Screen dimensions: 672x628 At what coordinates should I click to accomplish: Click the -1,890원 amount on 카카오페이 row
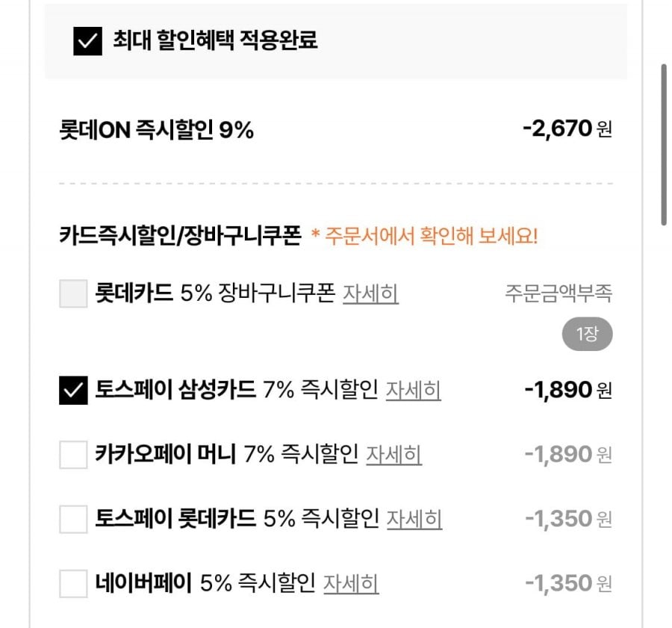click(567, 454)
